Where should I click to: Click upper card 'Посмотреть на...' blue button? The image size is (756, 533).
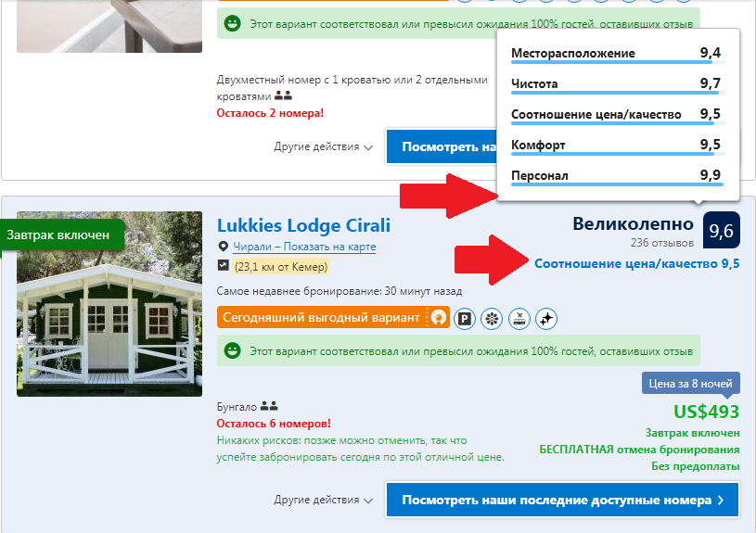click(x=442, y=146)
